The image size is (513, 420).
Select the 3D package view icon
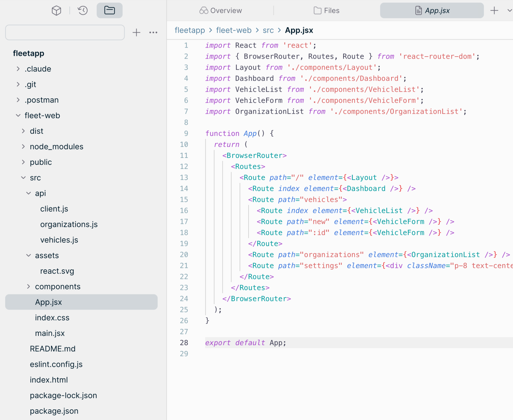[x=56, y=10]
